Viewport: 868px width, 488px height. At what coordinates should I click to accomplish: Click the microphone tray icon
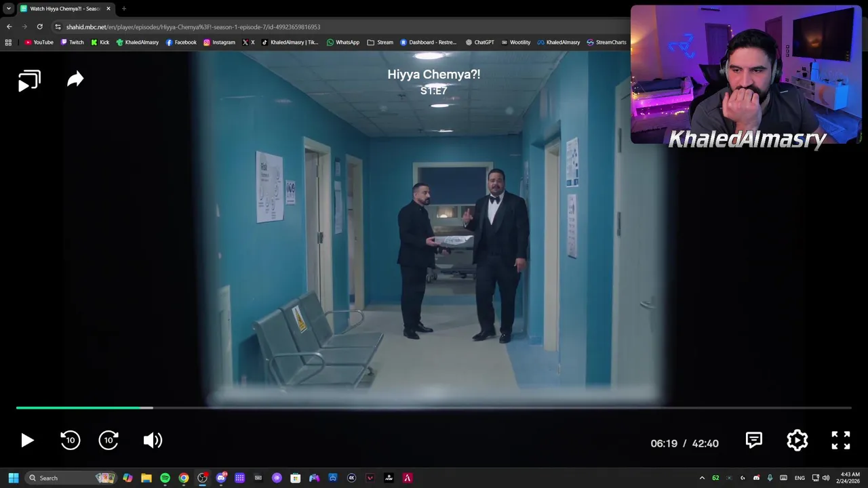click(770, 478)
